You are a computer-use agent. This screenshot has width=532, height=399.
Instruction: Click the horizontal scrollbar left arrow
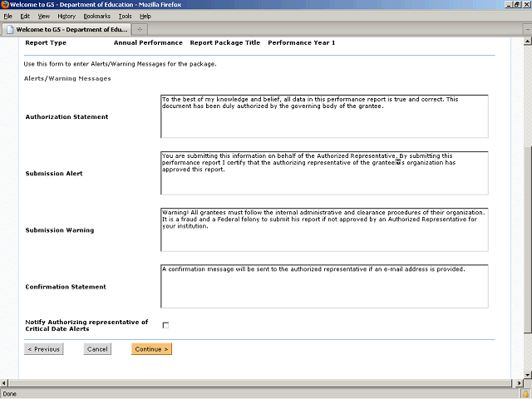point(4,383)
